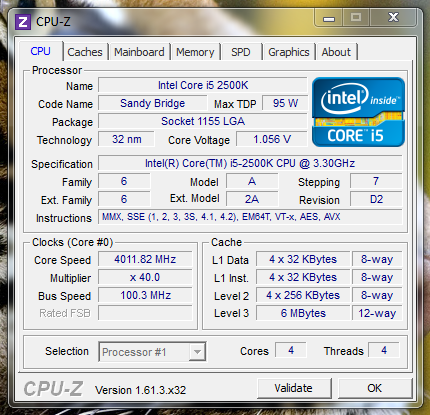
Task: Click the Threads count value 4
Action: tap(384, 350)
